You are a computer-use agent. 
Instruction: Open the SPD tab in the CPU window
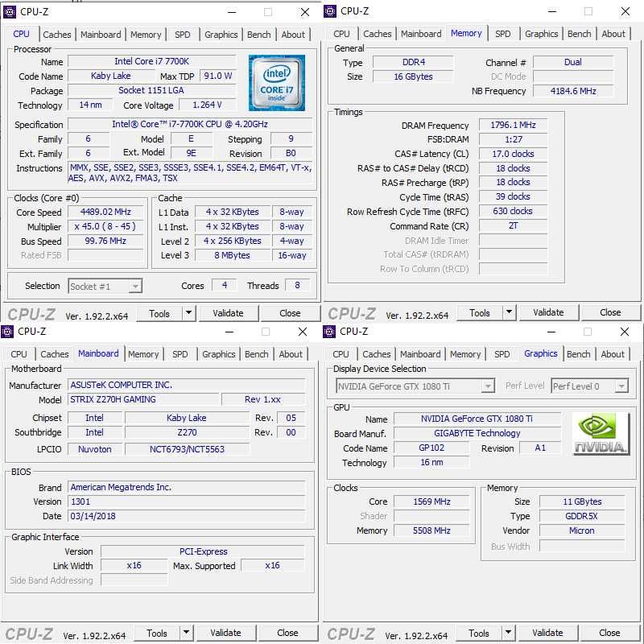tap(183, 35)
